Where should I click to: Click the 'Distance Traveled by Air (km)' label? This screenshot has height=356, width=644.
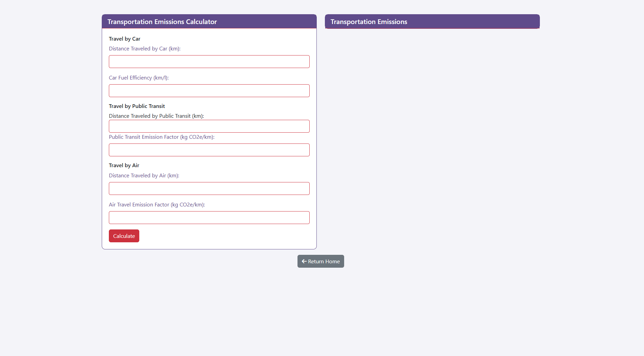(144, 176)
